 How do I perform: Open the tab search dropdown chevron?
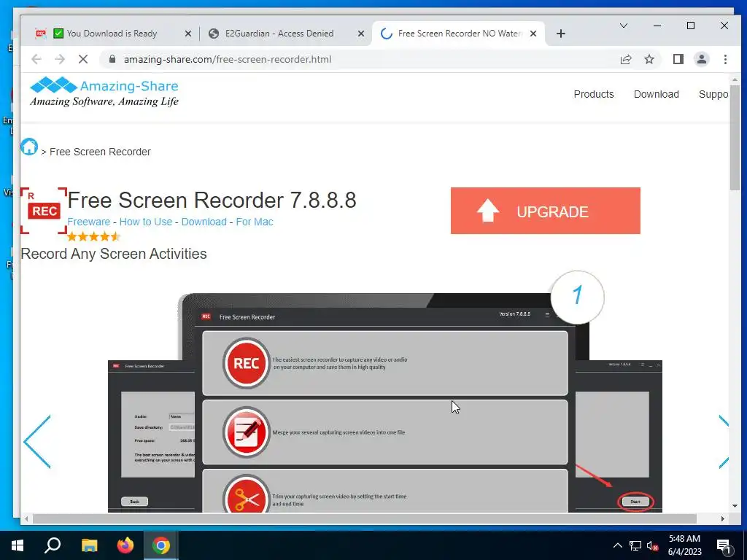pos(623,26)
